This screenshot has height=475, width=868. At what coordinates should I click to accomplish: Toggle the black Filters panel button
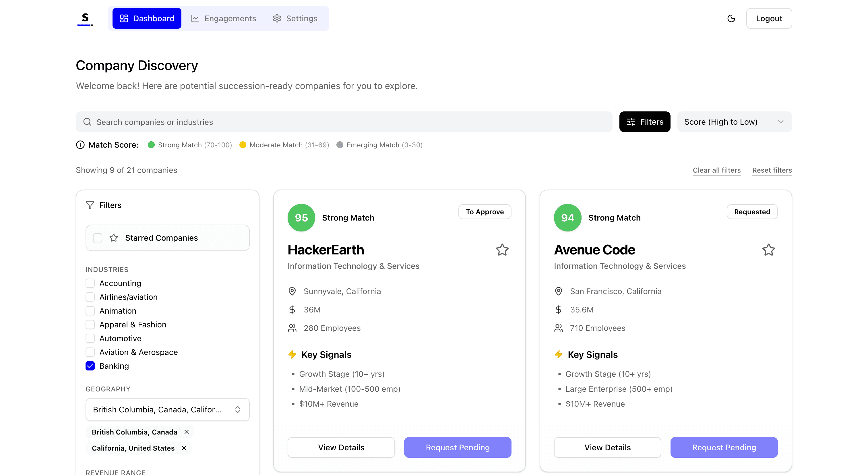[645, 122]
